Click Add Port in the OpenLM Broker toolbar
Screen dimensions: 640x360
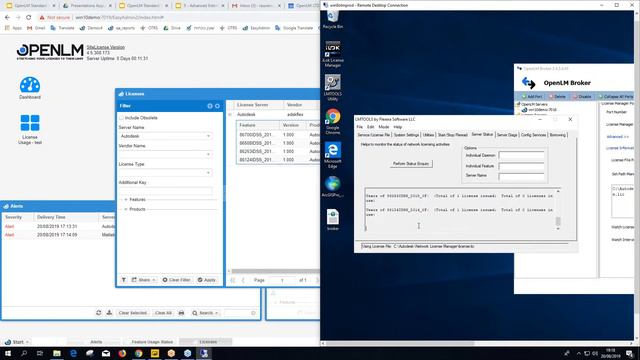[x=532, y=97]
